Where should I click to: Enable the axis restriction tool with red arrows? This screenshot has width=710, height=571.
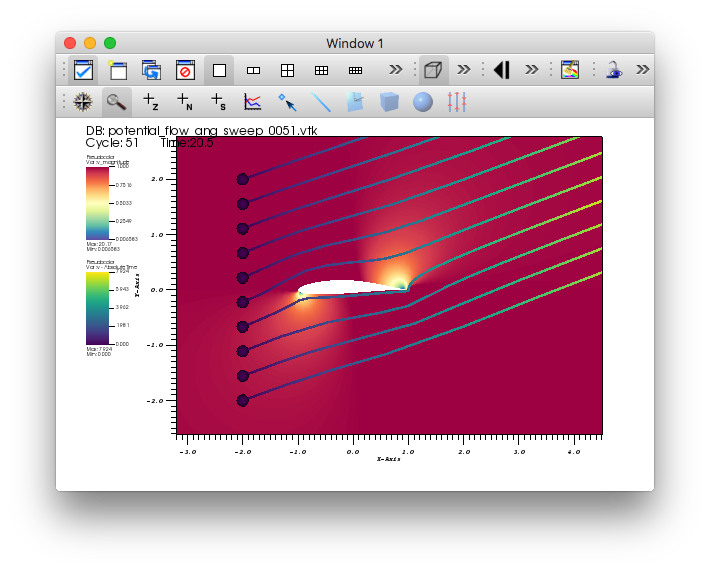click(x=456, y=102)
